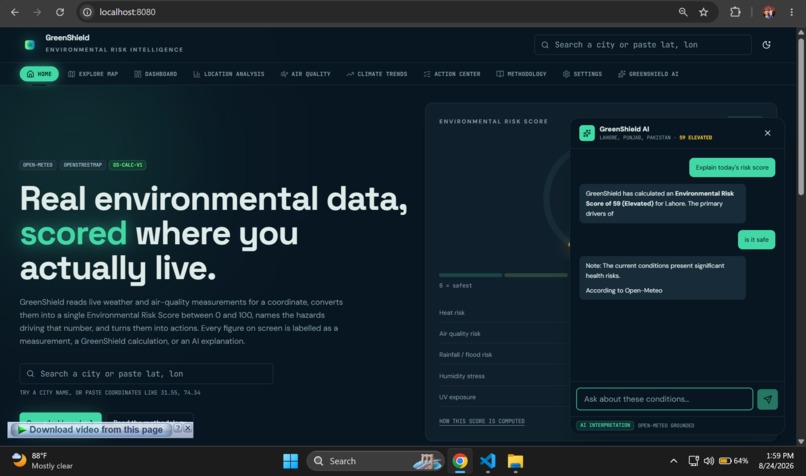Open the Settings tab
806x476 pixels.
(x=582, y=74)
